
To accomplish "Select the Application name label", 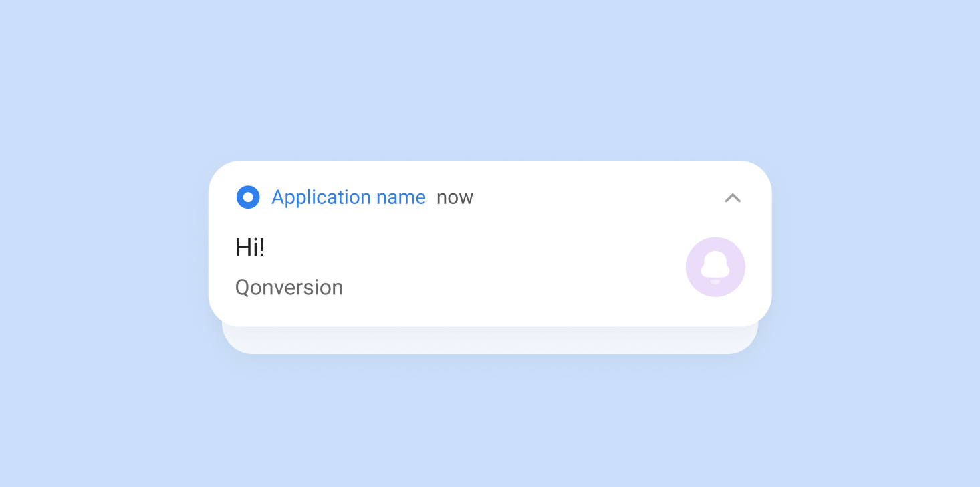I will [348, 197].
